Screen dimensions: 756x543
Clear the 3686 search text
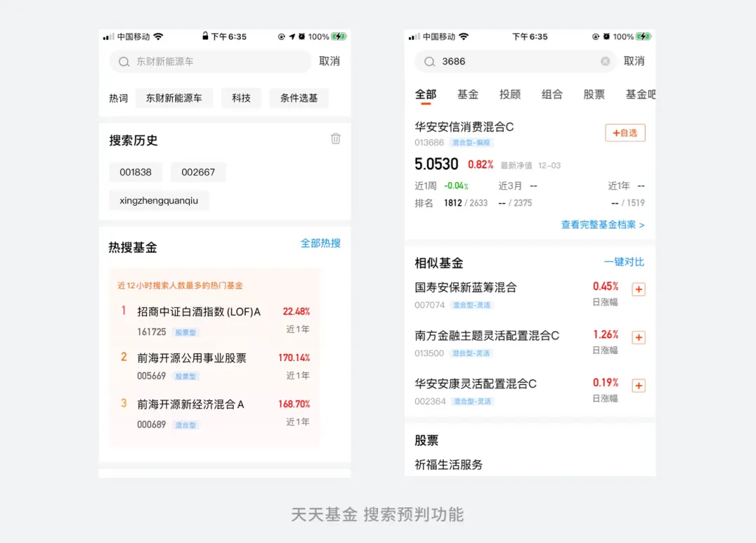[x=605, y=61]
